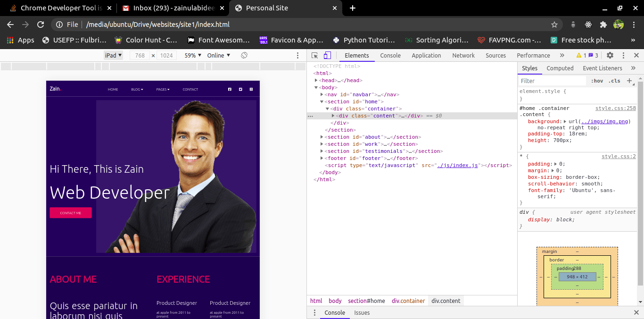Click the viewport width 768 field

[140, 55]
